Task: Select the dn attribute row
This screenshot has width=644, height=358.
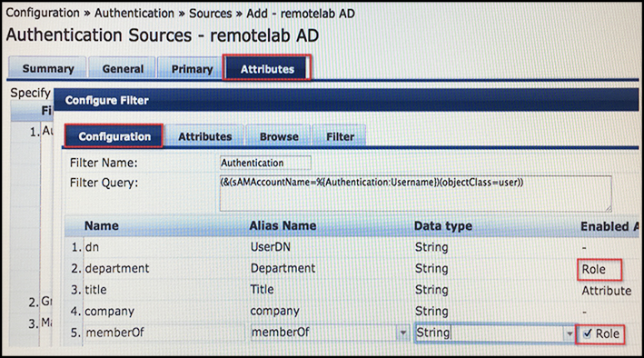Action: (x=352, y=247)
